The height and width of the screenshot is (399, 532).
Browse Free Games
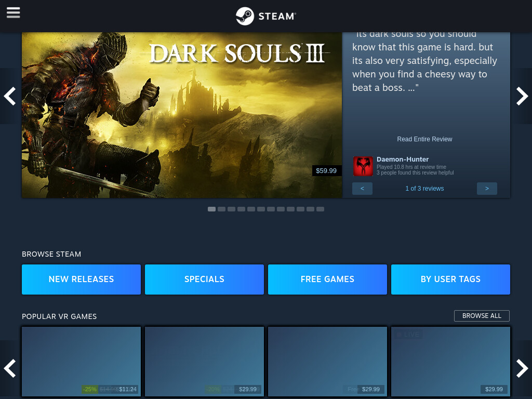pyautogui.click(x=327, y=279)
